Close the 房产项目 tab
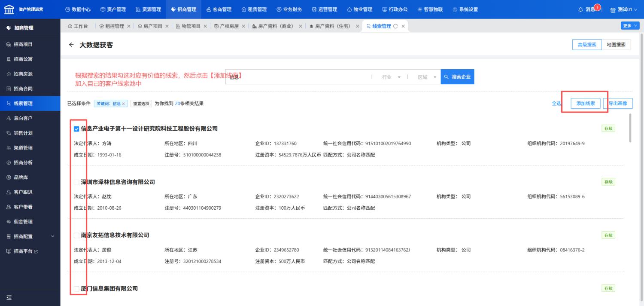Screen dimensions: 644x306 (x=167, y=26)
